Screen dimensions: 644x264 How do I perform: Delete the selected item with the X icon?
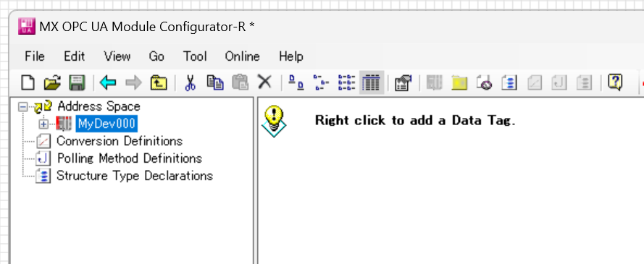pyautogui.click(x=265, y=82)
